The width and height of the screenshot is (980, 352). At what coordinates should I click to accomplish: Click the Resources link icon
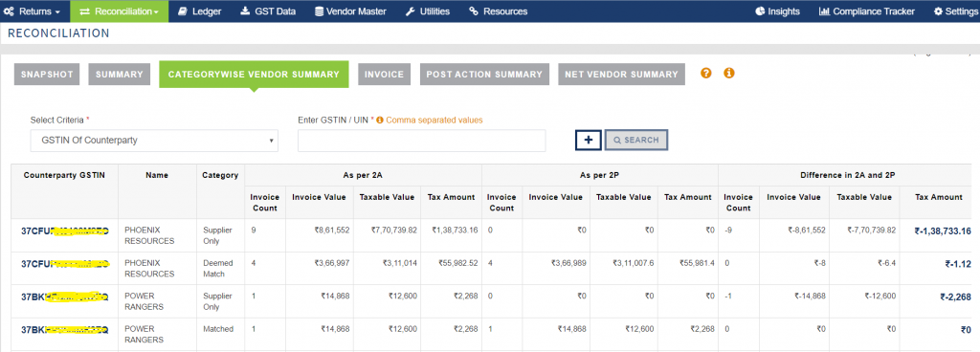474,11
